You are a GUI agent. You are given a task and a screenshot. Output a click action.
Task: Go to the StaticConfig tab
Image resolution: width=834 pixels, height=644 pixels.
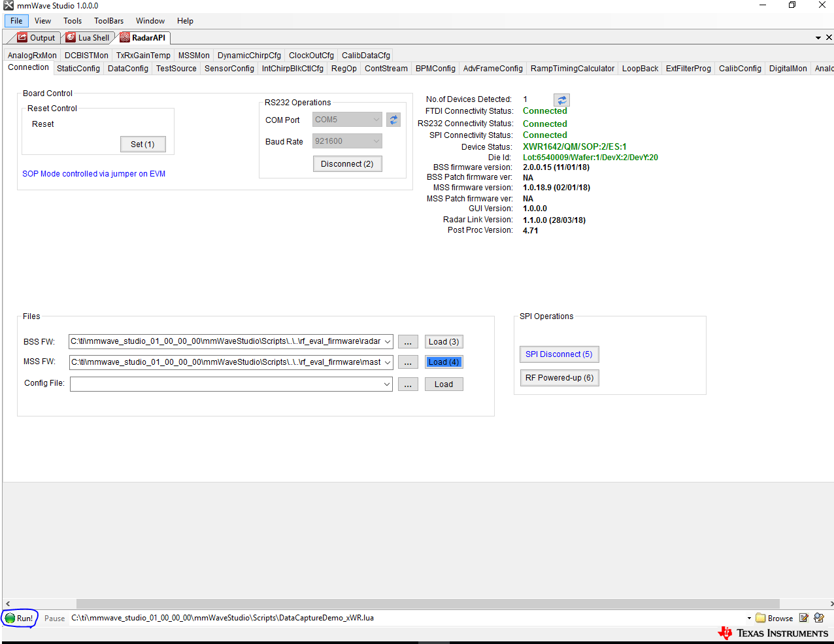pyautogui.click(x=78, y=69)
